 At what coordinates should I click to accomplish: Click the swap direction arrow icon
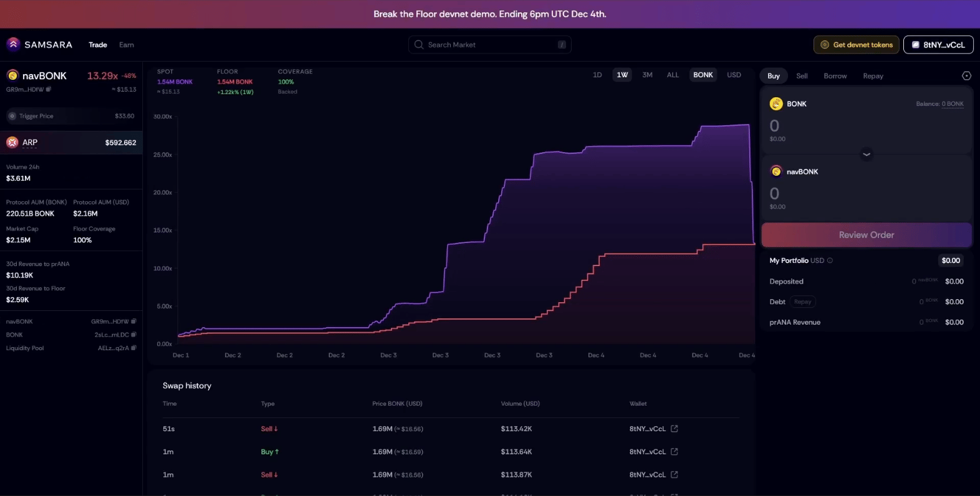pyautogui.click(x=867, y=154)
